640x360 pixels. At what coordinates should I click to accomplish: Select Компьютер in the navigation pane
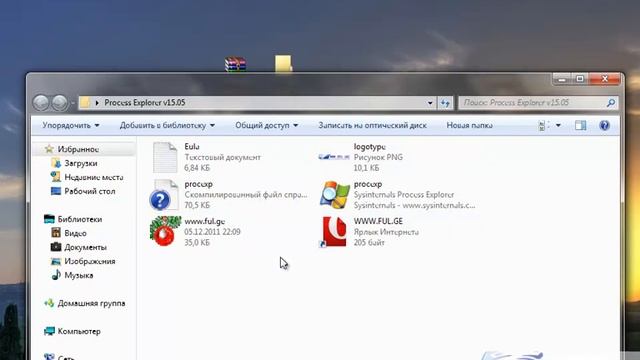coord(79,331)
